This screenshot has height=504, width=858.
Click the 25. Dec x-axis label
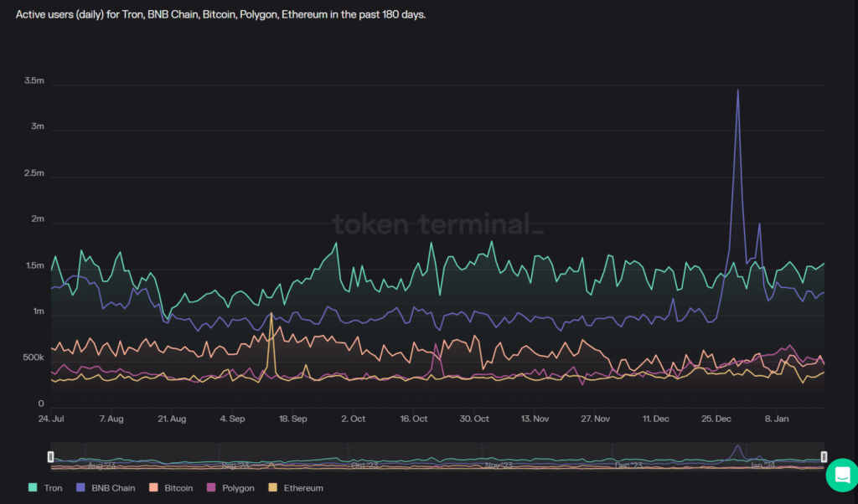[x=717, y=418]
